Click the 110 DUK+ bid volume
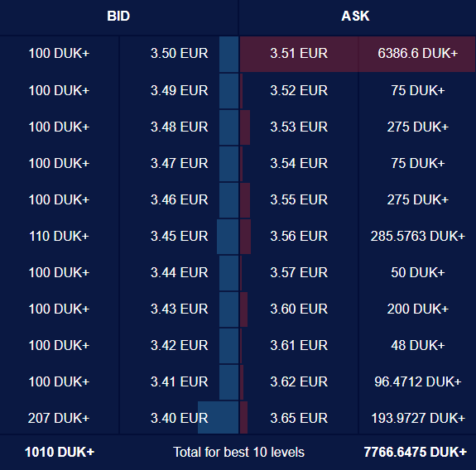 pos(60,236)
